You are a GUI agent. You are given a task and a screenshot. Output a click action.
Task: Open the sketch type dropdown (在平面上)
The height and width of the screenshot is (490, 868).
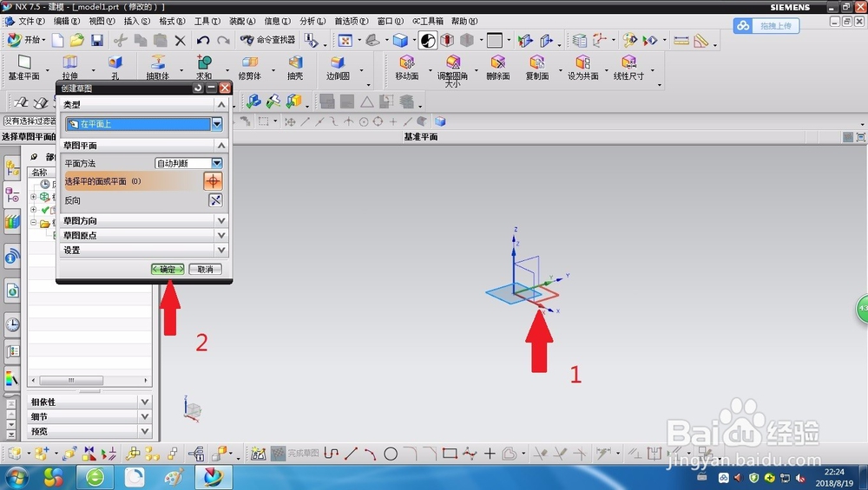(217, 124)
